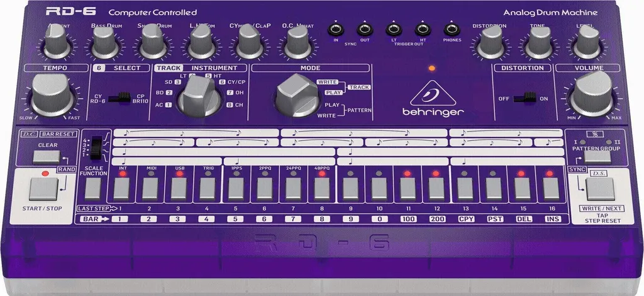Click the O.C. Hihat knob
Viewport: 644px width, 296px height.
(297, 42)
